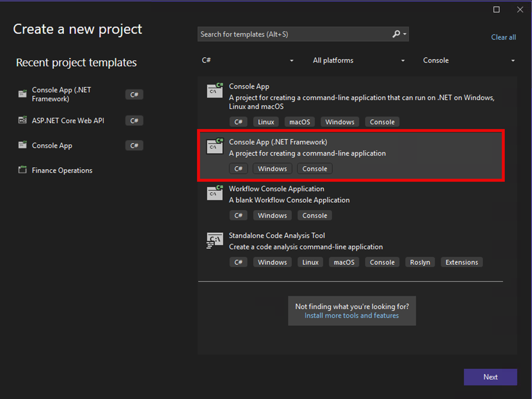
Task: Click the Console App template icon
Action: pyautogui.click(x=214, y=90)
